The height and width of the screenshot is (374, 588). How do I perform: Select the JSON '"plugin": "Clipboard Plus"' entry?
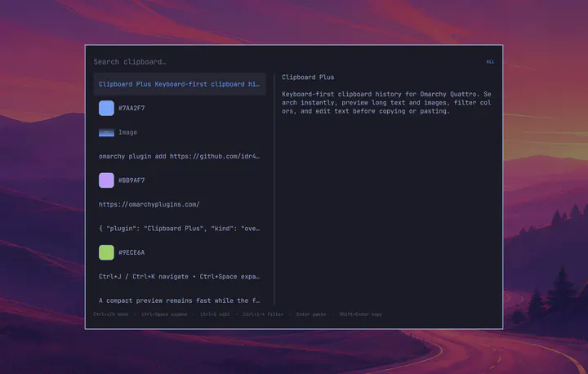coord(180,229)
